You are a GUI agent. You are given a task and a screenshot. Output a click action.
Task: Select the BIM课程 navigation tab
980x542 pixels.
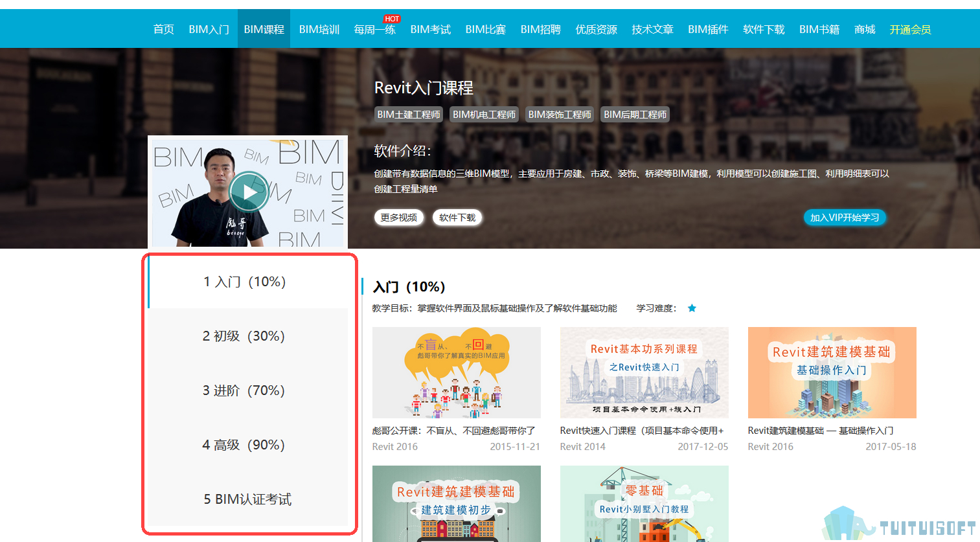(x=264, y=29)
